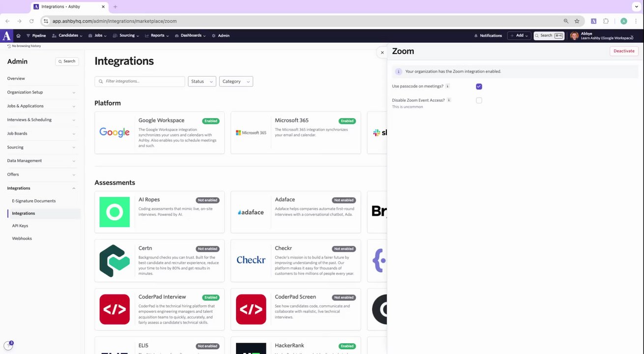Expand Job Boards section
Viewport: 644px width, 354px height.
point(42,133)
